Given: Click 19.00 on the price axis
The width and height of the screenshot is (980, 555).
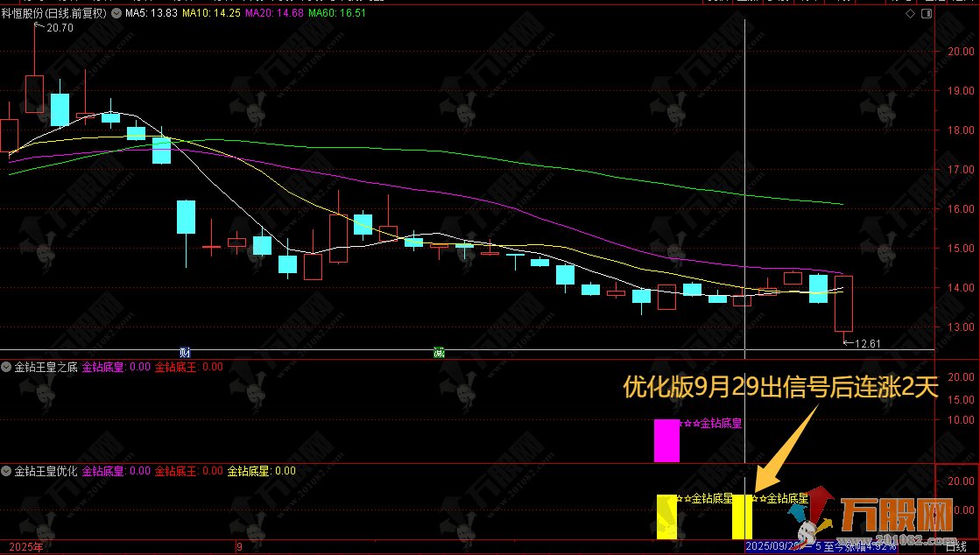Looking at the screenshot, I should 961,91.
